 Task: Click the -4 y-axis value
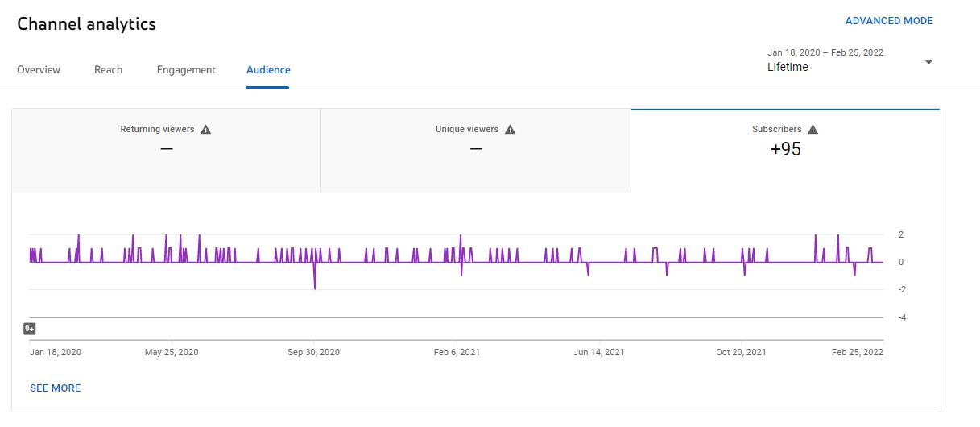point(902,317)
